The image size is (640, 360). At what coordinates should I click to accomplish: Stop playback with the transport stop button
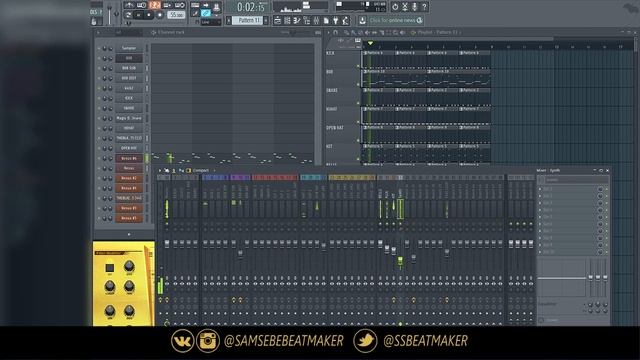tap(149, 15)
